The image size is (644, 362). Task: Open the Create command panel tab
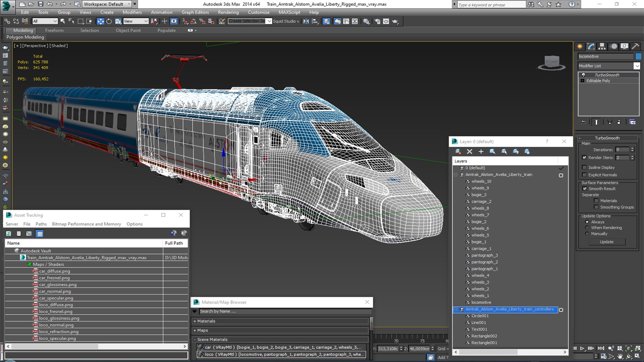[x=580, y=46]
